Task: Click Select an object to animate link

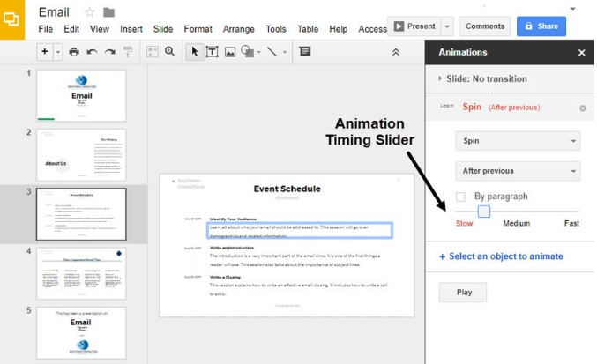Action: tap(501, 256)
